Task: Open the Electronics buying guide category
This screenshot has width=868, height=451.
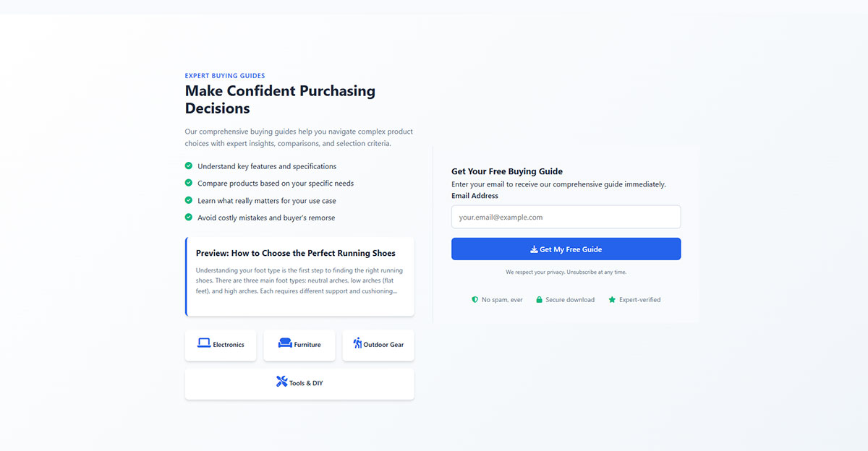Action: point(221,345)
